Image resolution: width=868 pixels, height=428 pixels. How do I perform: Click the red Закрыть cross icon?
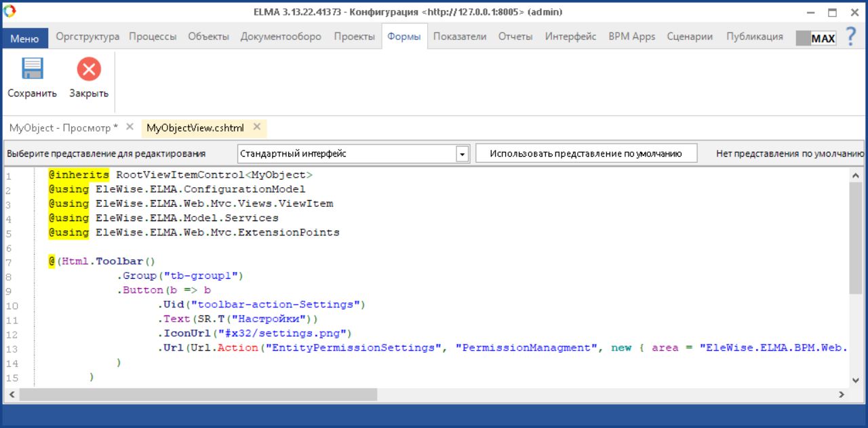click(89, 69)
